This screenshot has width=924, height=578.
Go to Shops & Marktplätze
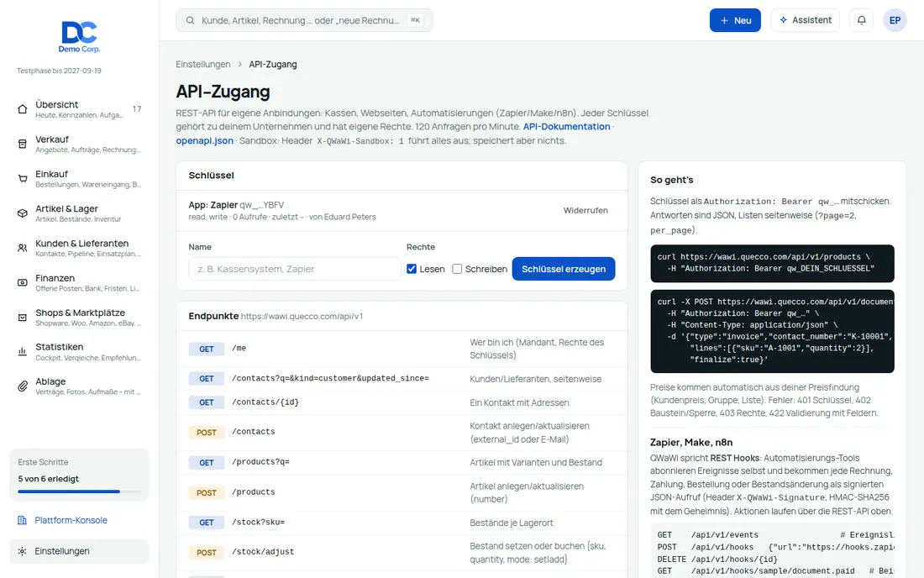click(x=80, y=318)
